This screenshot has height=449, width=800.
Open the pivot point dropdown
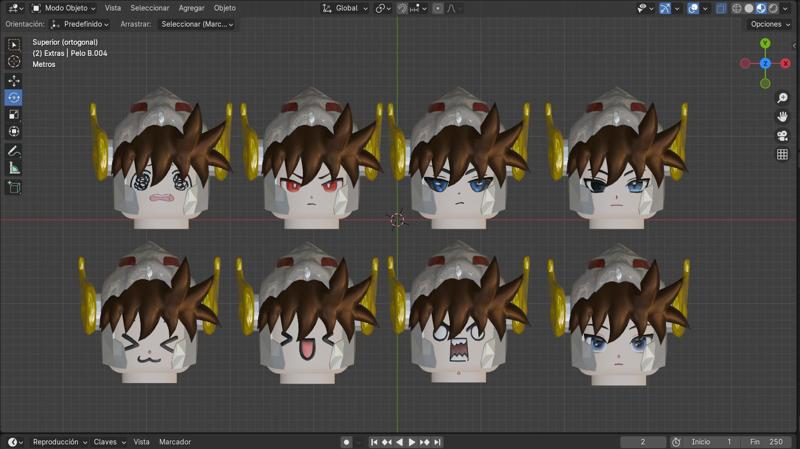(x=383, y=8)
